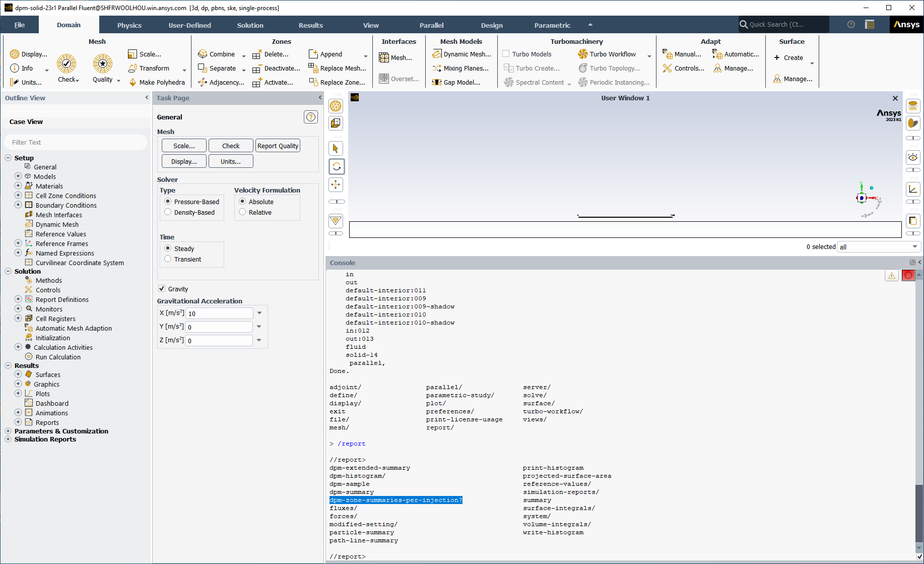924x564 pixels.
Task: Open the axes plot icon on right toolbar
Action: click(913, 189)
